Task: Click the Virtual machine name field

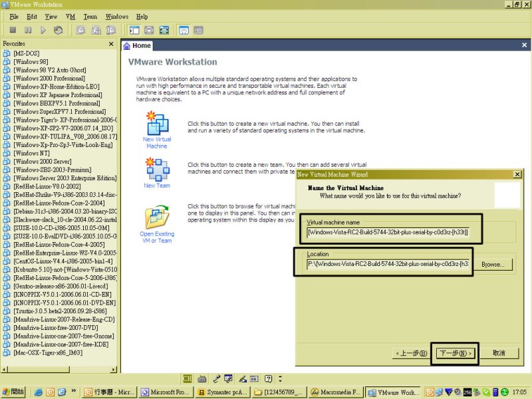Action: (388, 232)
